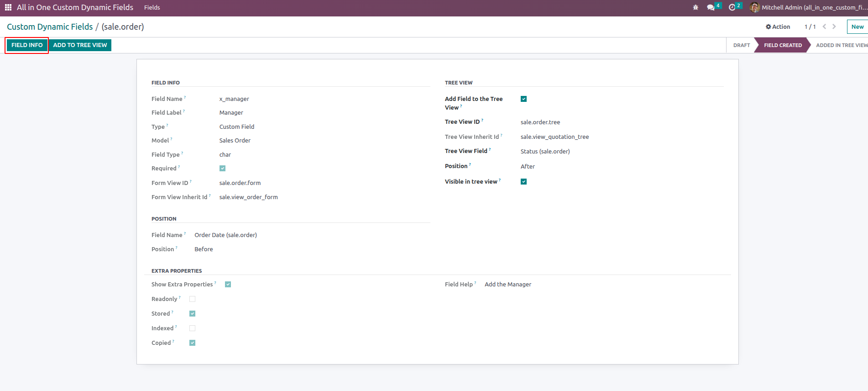
Task: Click the char field type value
Action: (x=225, y=154)
